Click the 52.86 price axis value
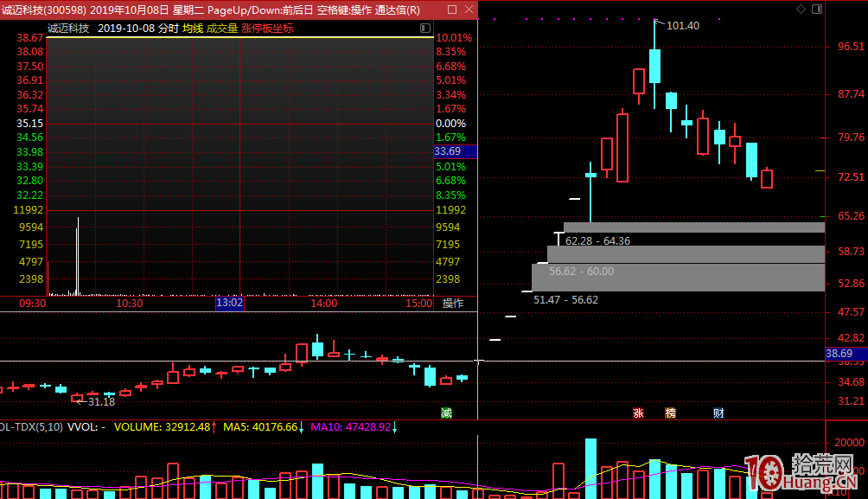Image resolution: width=868 pixels, height=499 pixels. [851, 284]
